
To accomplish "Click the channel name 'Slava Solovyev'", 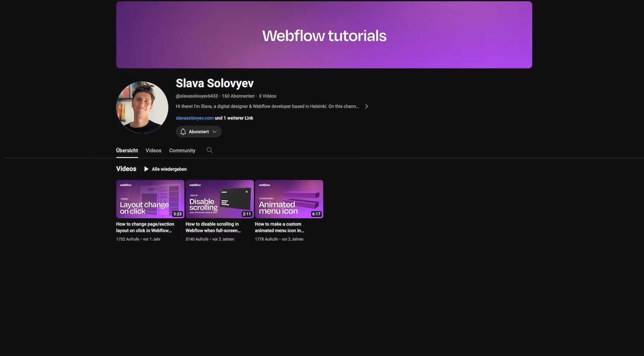I will (215, 83).
